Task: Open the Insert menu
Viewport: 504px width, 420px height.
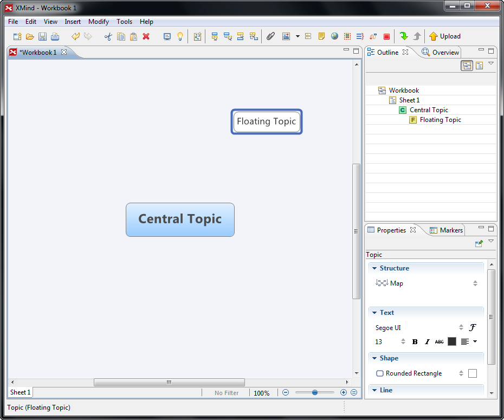Action: coord(73,22)
